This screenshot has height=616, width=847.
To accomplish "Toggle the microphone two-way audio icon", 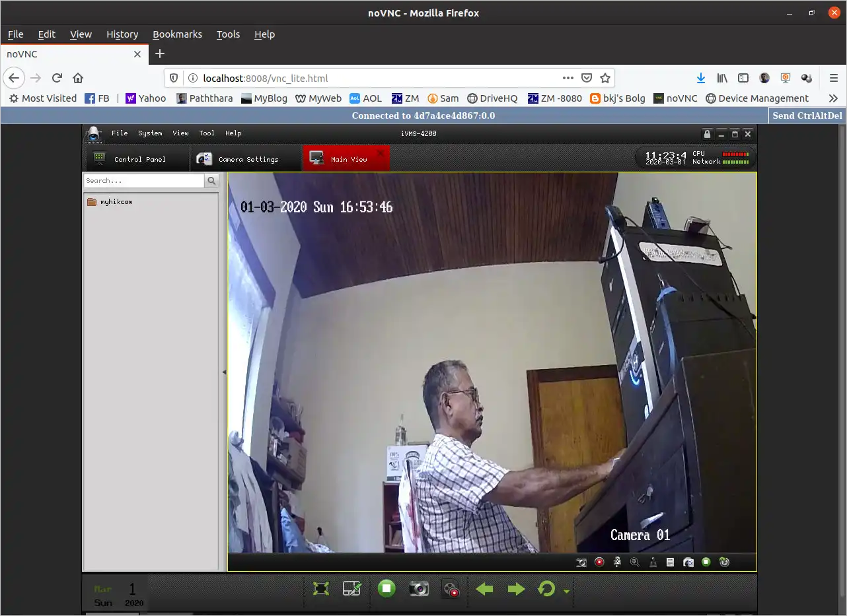I will coord(618,563).
